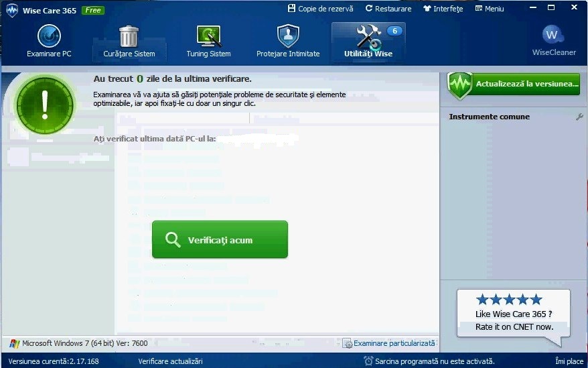Click the Wise Care 365 logo icon
Image resolution: width=588 pixels, height=368 pixels.
12,10
